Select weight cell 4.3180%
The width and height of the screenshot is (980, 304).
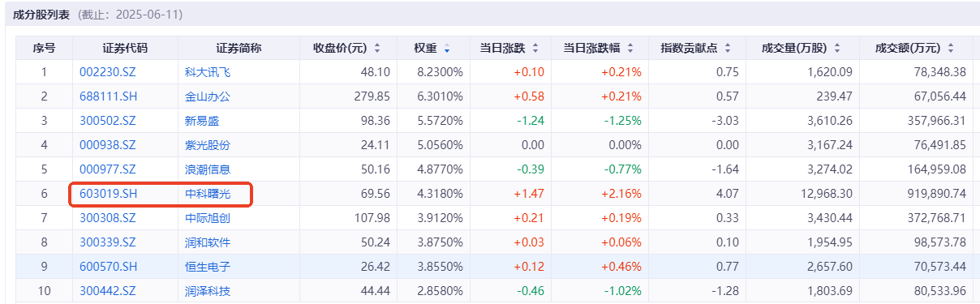point(440,194)
